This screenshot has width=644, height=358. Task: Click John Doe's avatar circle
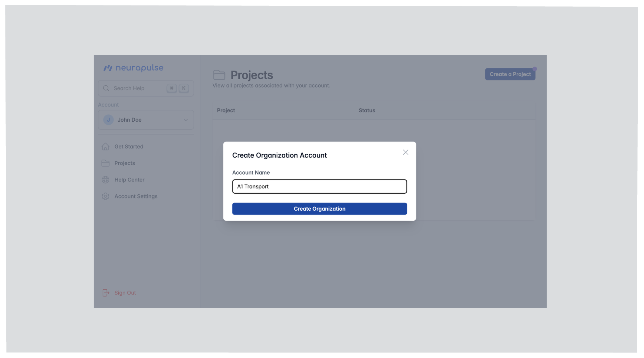coord(108,120)
